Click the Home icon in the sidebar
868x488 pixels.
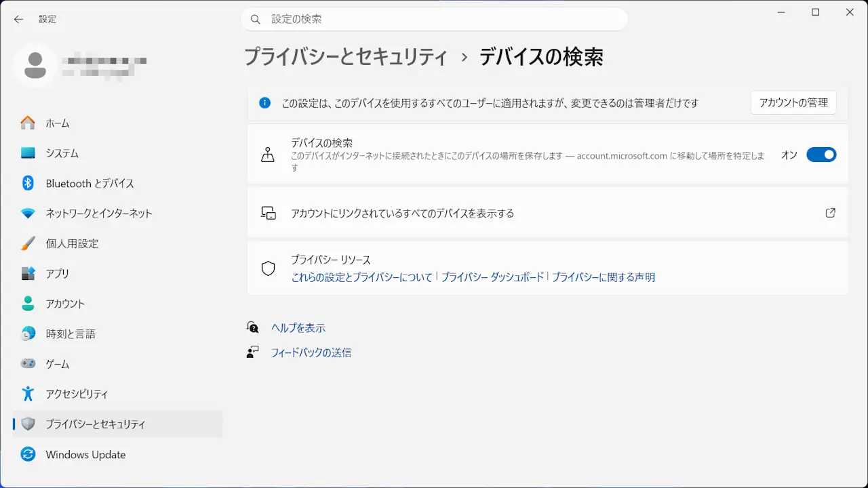pos(28,123)
